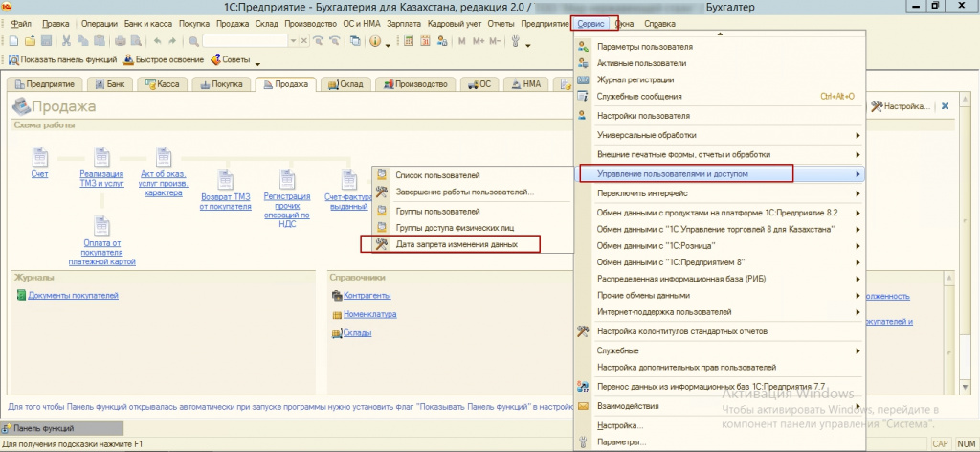
Task: Click the Настройка wrench icon on panel
Action: click(877, 106)
